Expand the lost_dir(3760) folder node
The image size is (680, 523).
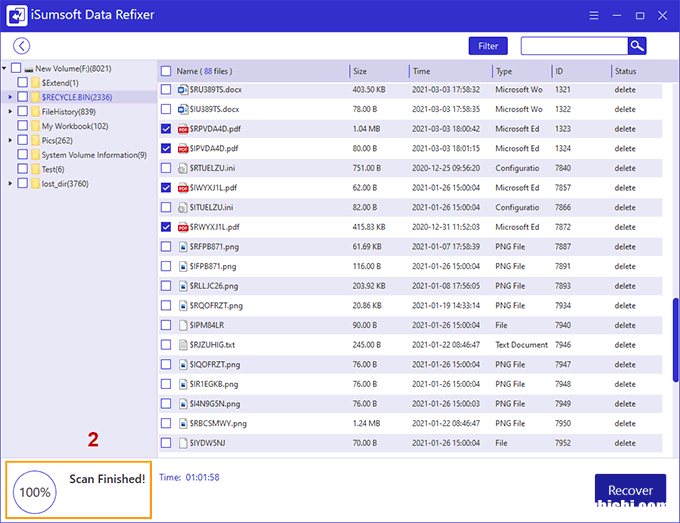coord(10,183)
